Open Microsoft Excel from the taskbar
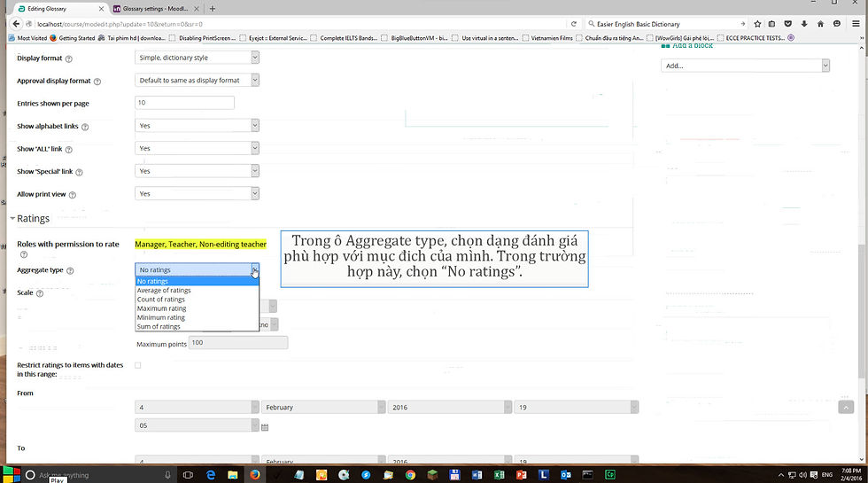The height and width of the screenshot is (483, 868). 499,475
